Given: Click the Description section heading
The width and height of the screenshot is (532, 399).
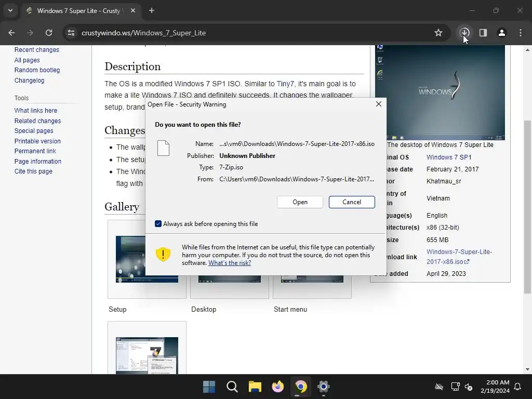Looking at the screenshot, I should 132,66.
